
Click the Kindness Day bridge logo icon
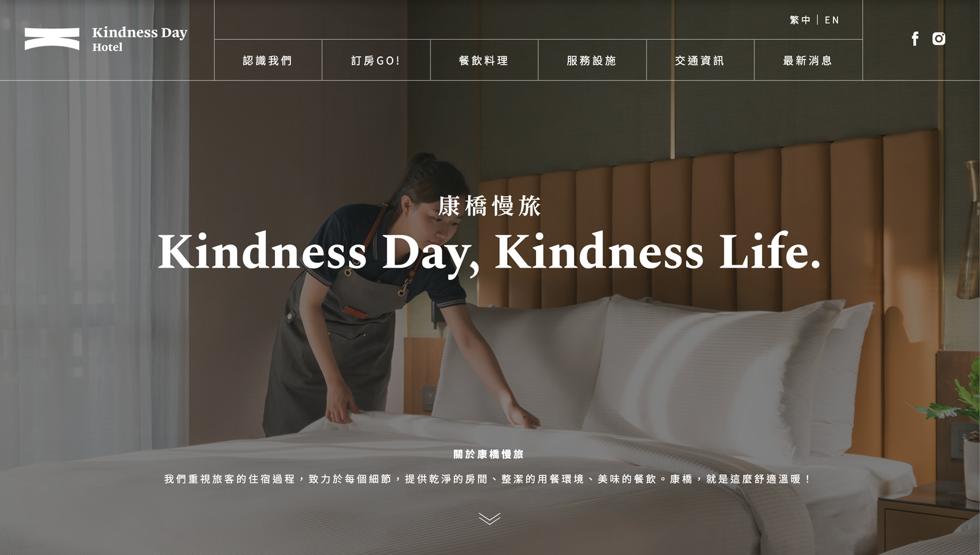(x=52, y=39)
